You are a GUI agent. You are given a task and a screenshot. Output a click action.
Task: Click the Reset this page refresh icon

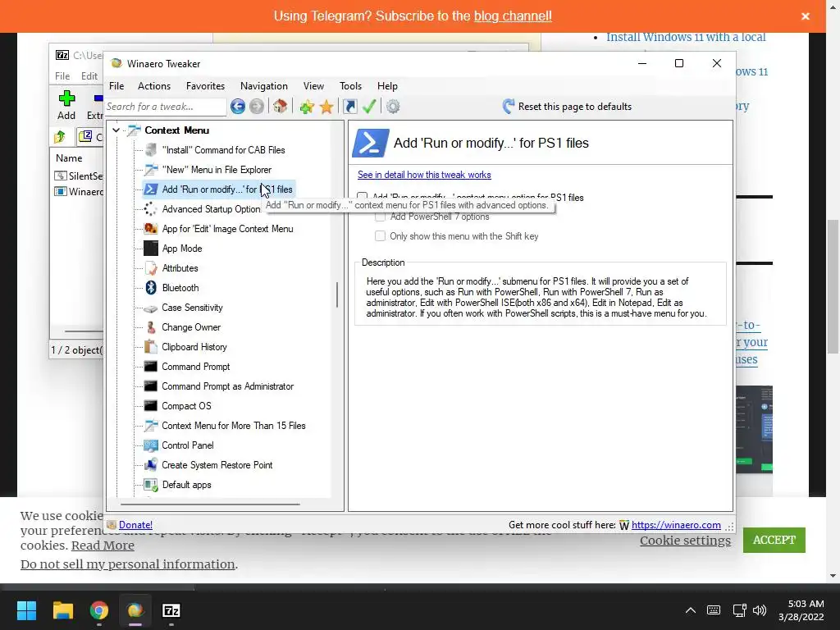point(509,106)
